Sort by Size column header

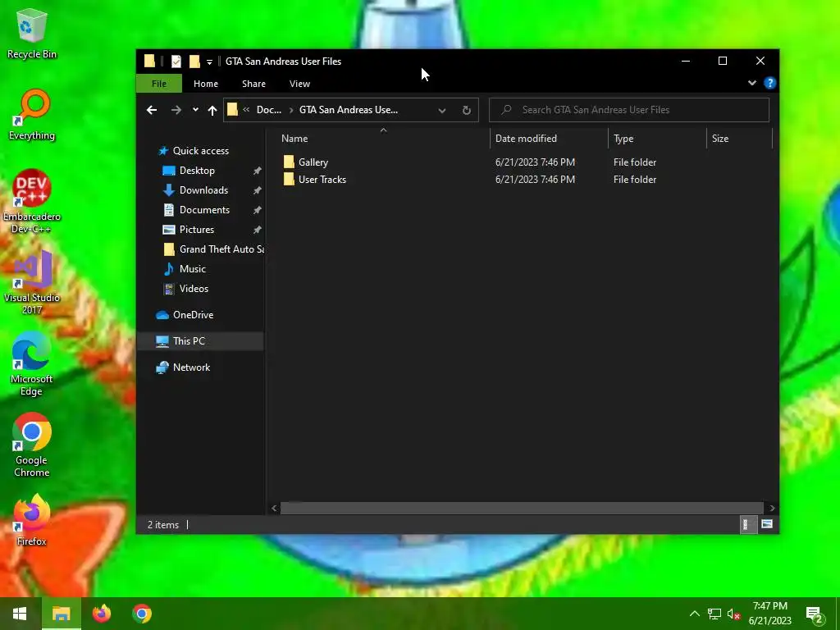pos(740,138)
